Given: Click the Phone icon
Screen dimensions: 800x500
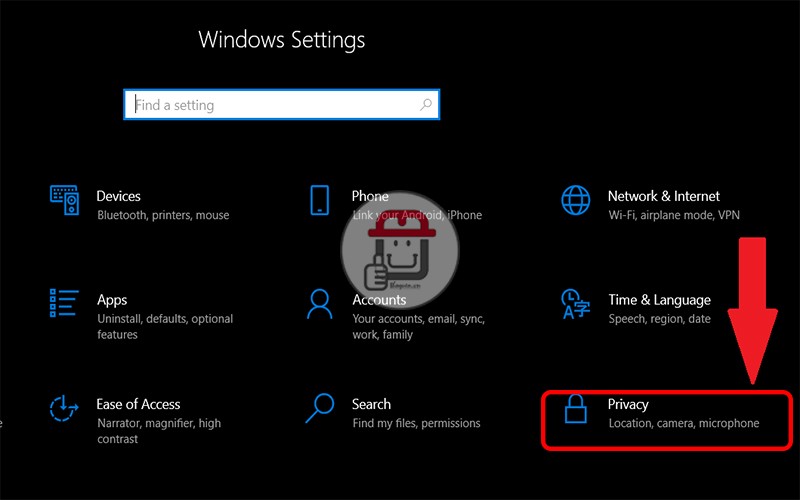Looking at the screenshot, I should (x=319, y=200).
